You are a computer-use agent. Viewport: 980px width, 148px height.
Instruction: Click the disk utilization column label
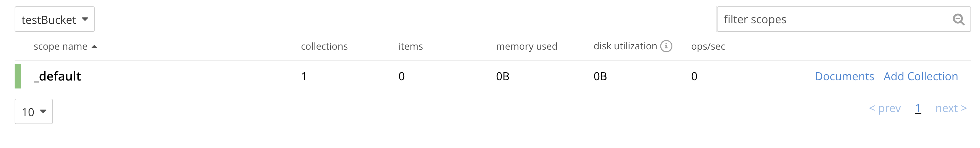pyautogui.click(x=625, y=46)
